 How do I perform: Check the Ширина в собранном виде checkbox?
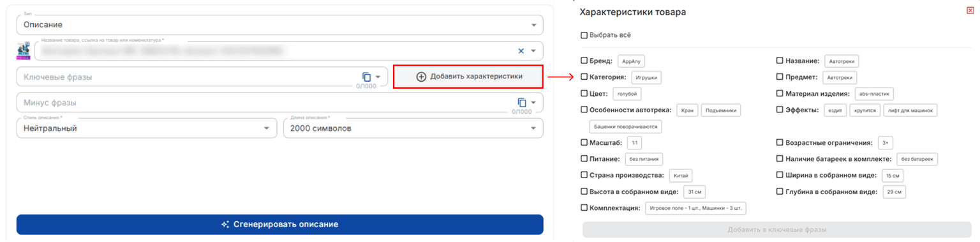pos(780,175)
